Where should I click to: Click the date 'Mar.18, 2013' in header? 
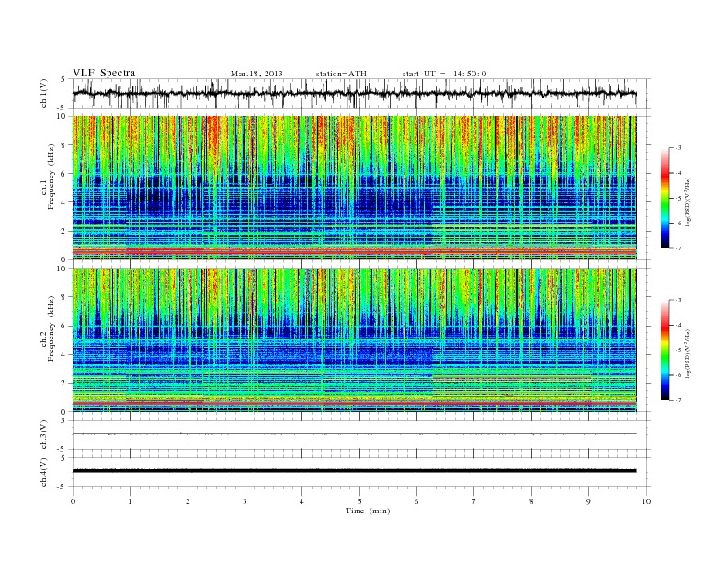click(x=256, y=74)
